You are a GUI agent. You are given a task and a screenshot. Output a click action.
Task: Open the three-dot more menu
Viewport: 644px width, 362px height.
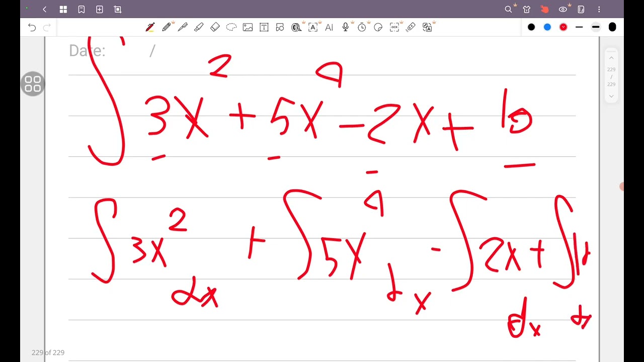599,9
